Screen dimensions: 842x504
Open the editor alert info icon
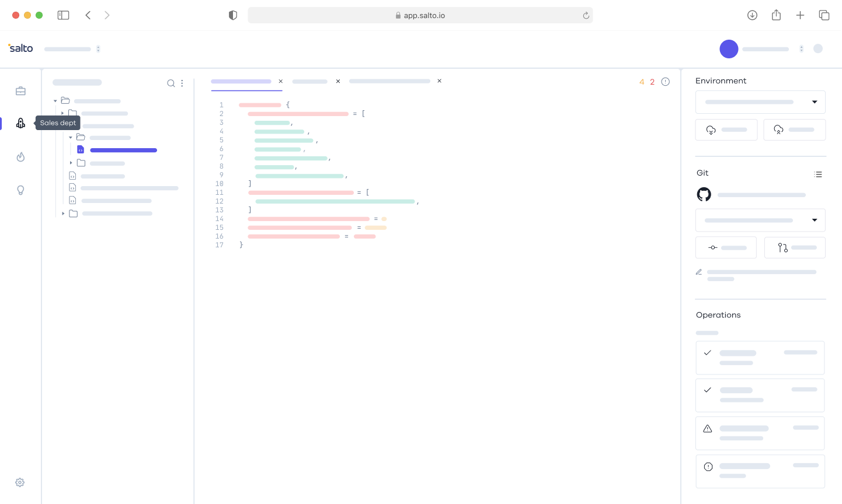click(665, 82)
